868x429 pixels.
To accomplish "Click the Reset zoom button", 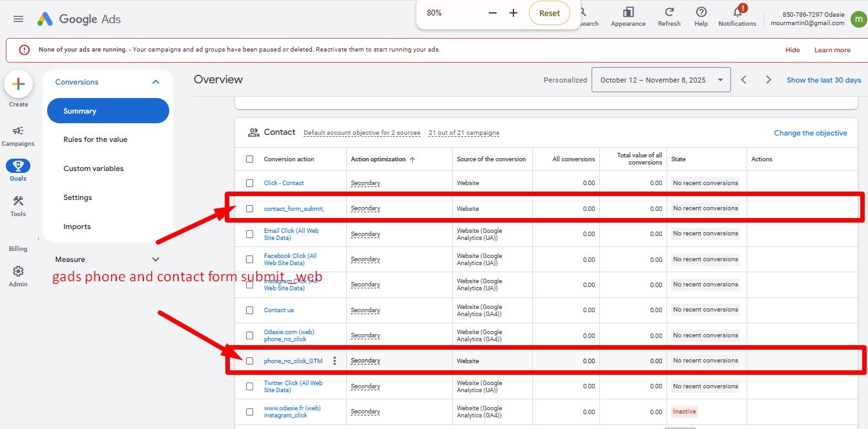I will point(550,13).
